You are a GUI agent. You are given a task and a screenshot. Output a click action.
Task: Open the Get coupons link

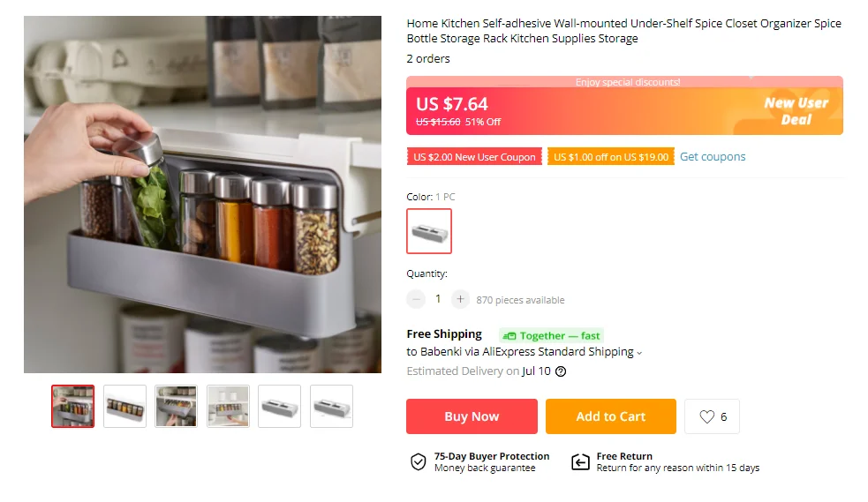click(713, 157)
